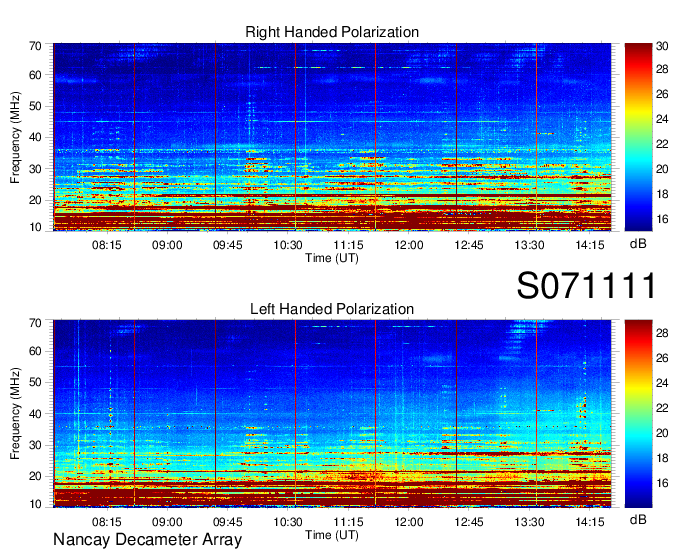Click 09:45 time tick under Left Handed plot

pos(227,522)
